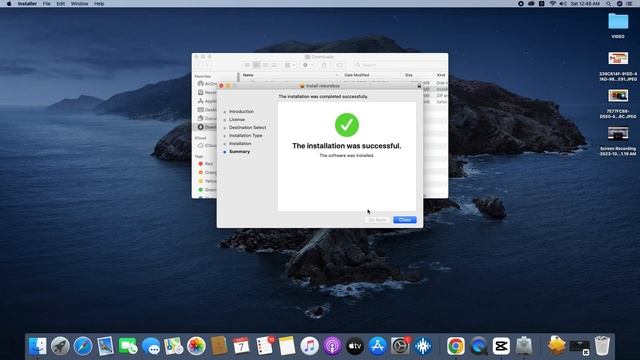The height and width of the screenshot is (360, 640).
Task: Open Finder from the Dock
Action: (x=38, y=346)
